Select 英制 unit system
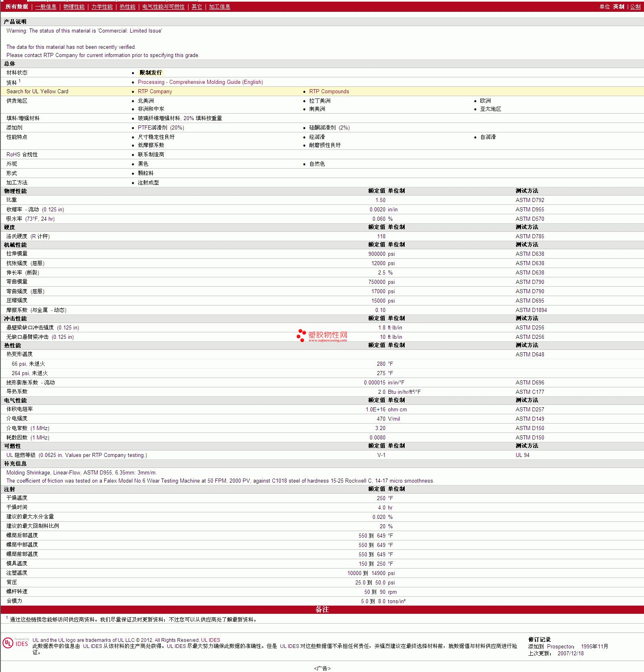The height and width of the screenshot is (672, 644). pos(618,7)
